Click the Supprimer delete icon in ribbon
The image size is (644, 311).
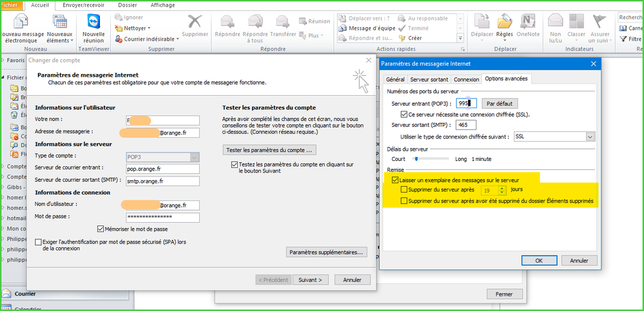[x=195, y=23]
